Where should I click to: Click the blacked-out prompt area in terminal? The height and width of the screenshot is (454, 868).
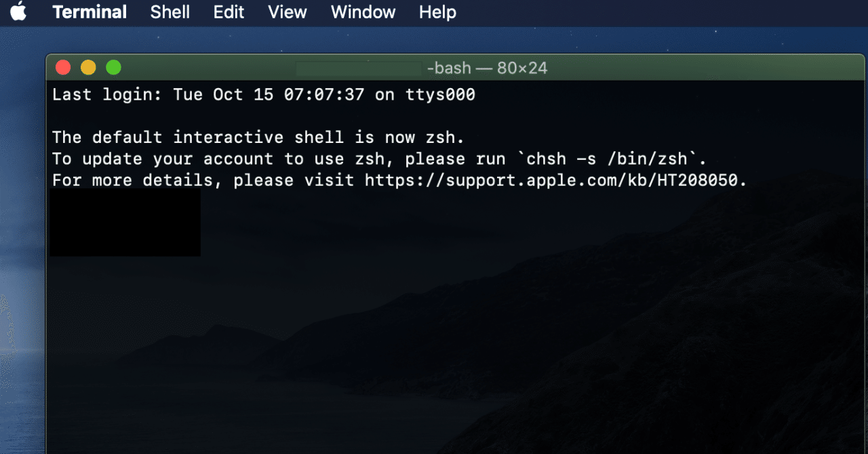[x=125, y=222]
